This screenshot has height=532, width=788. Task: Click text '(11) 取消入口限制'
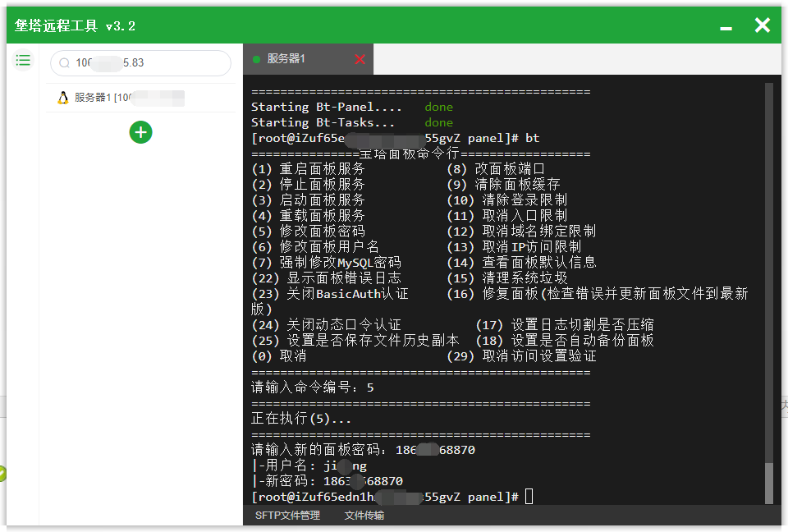(506, 216)
